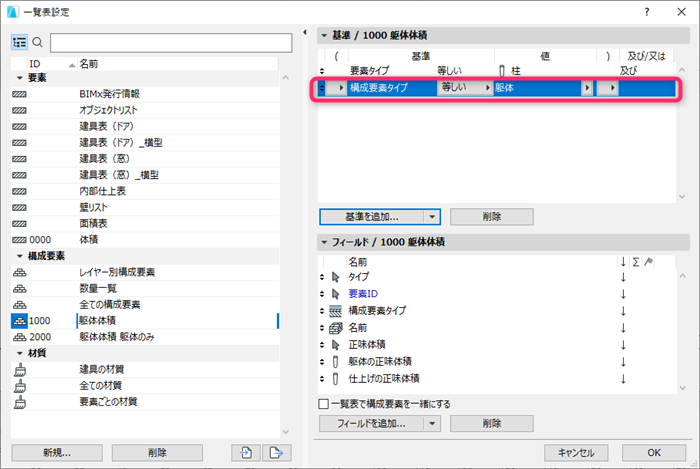Screen dimensions: 700x469
Task: Click the brush icon beside 全ての材質
Action: tap(20, 386)
